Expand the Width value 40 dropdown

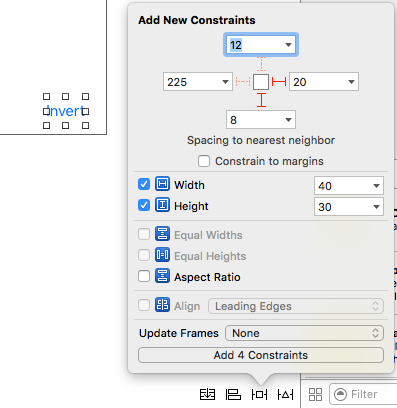pyautogui.click(x=376, y=186)
